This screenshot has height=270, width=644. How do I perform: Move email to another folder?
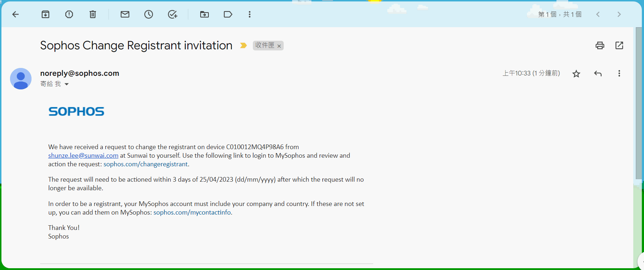(205, 14)
